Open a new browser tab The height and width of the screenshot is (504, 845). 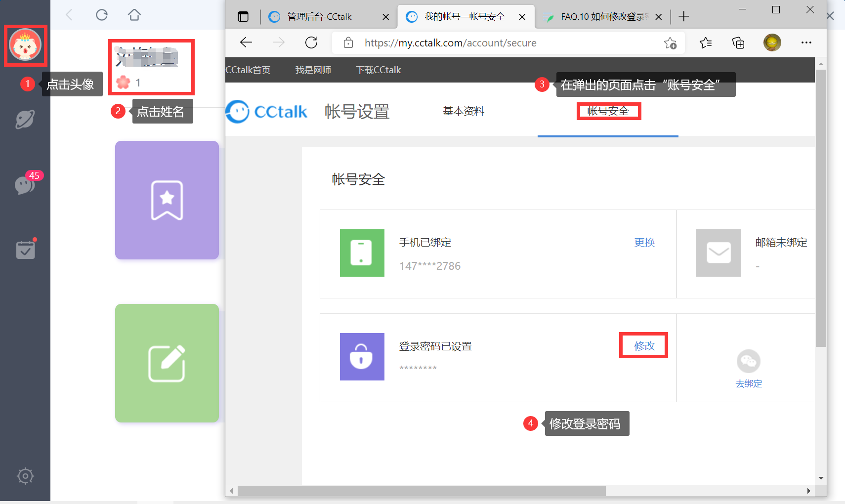[x=684, y=17]
